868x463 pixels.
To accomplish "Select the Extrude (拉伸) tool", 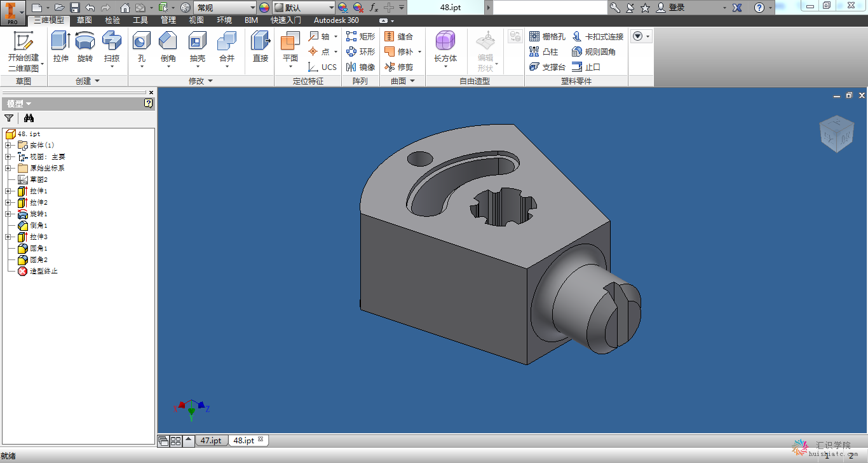I will coord(61,47).
